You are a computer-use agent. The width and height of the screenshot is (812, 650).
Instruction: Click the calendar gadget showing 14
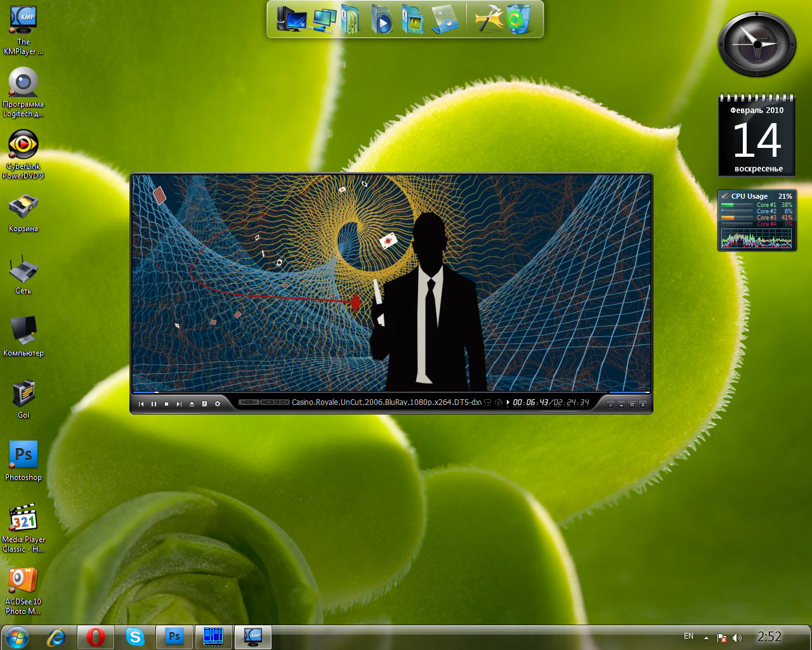757,135
